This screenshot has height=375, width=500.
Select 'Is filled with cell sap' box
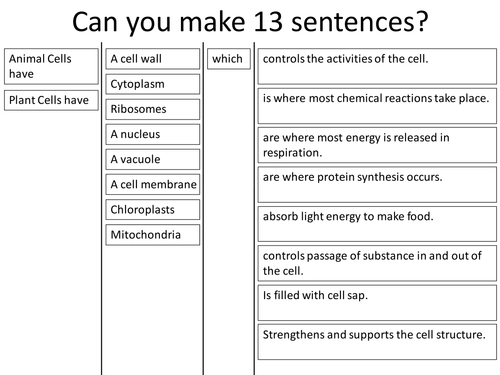pyautogui.click(x=377, y=303)
